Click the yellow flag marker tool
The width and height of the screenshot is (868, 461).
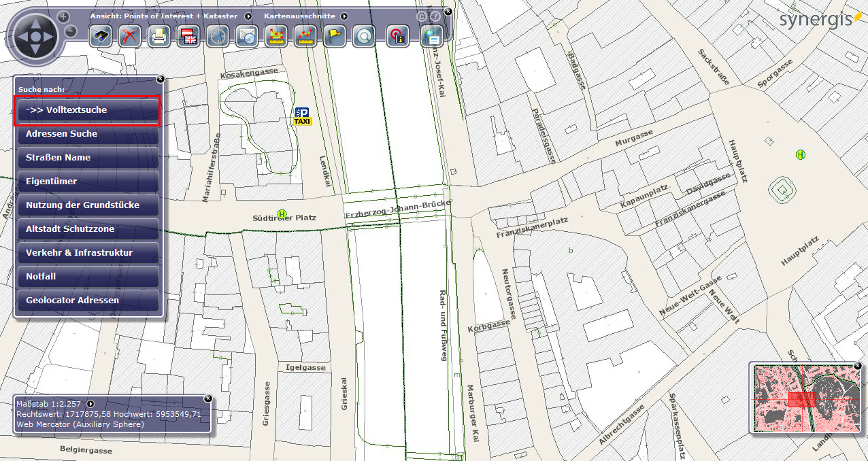[334, 36]
